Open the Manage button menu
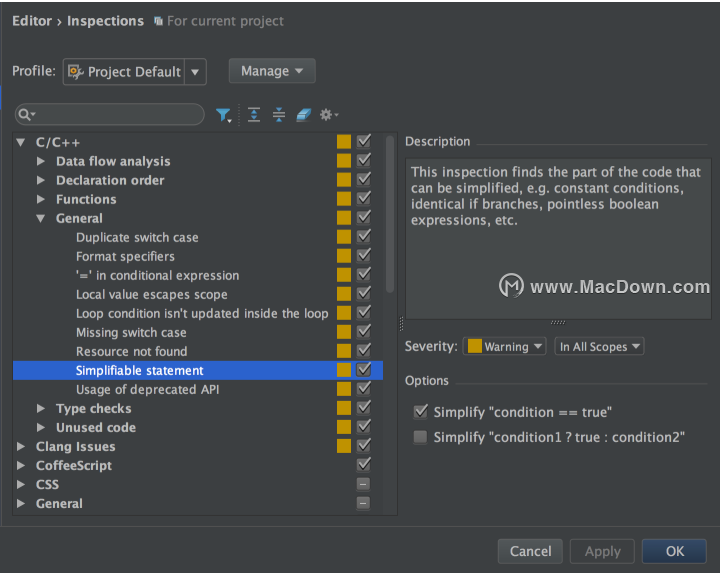This screenshot has height=573, width=720. click(272, 71)
